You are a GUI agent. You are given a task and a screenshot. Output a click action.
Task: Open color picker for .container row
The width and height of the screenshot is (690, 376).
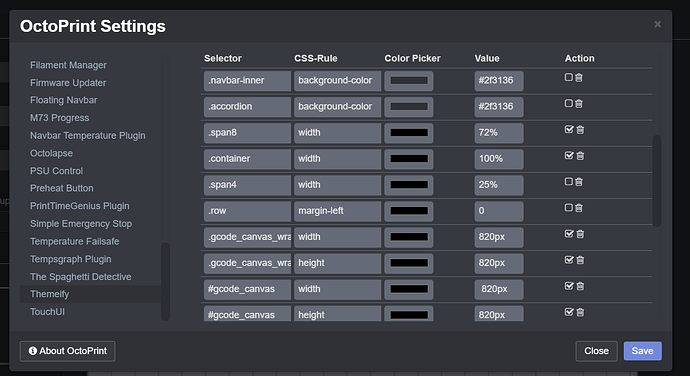click(409, 159)
